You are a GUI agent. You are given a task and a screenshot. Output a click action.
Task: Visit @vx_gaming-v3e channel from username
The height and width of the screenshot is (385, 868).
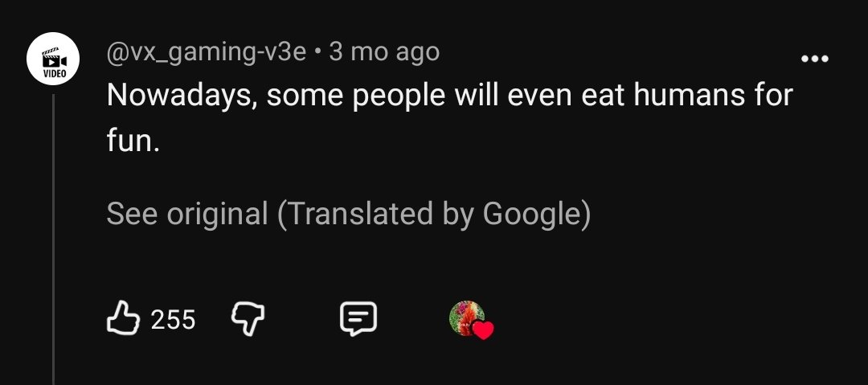[x=206, y=52]
